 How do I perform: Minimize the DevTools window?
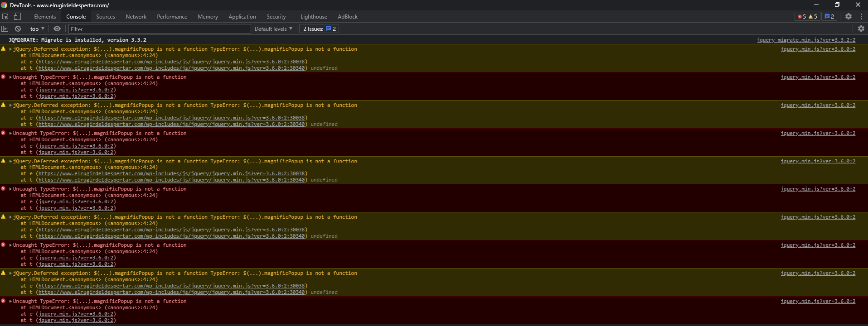[x=816, y=5]
